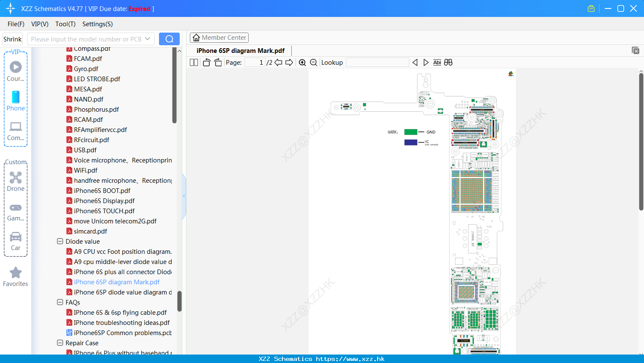The width and height of the screenshot is (644, 363).
Task: Click the toolbox icon in title bar
Action: pyautogui.click(x=591, y=8)
